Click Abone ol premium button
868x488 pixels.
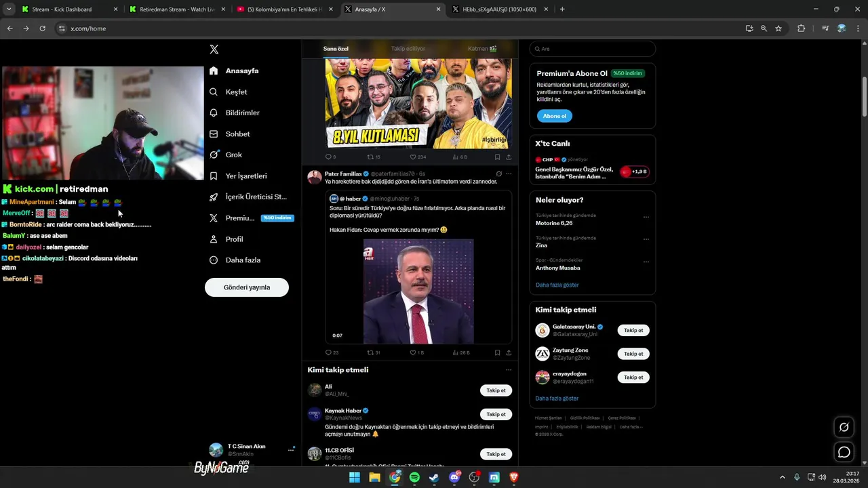555,116
